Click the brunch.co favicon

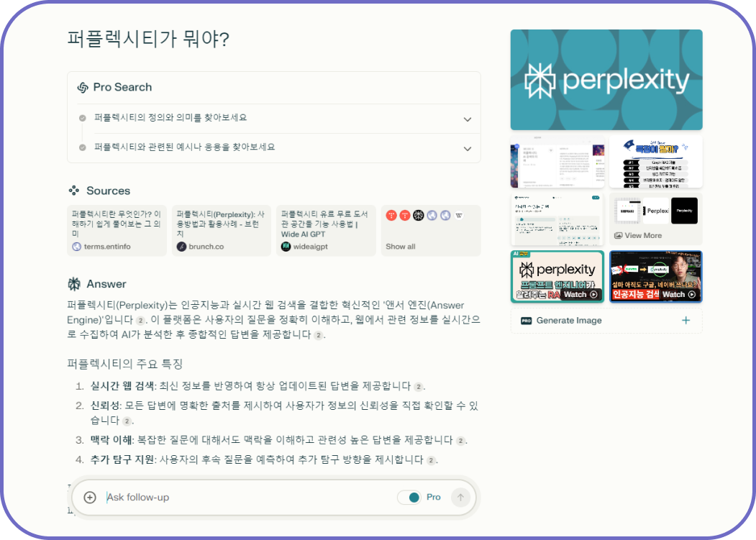[181, 247]
